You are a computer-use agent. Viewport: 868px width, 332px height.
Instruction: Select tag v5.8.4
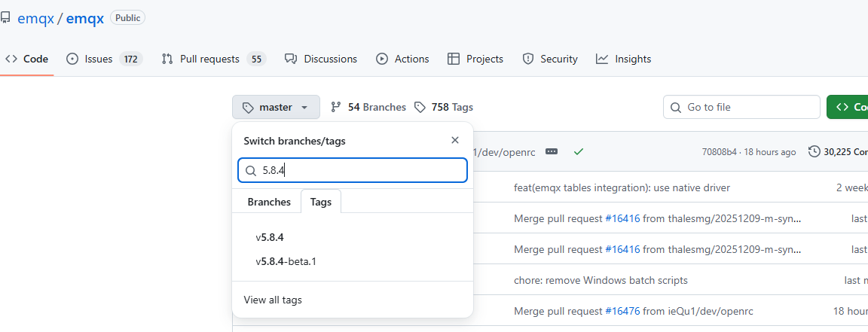pos(270,237)
